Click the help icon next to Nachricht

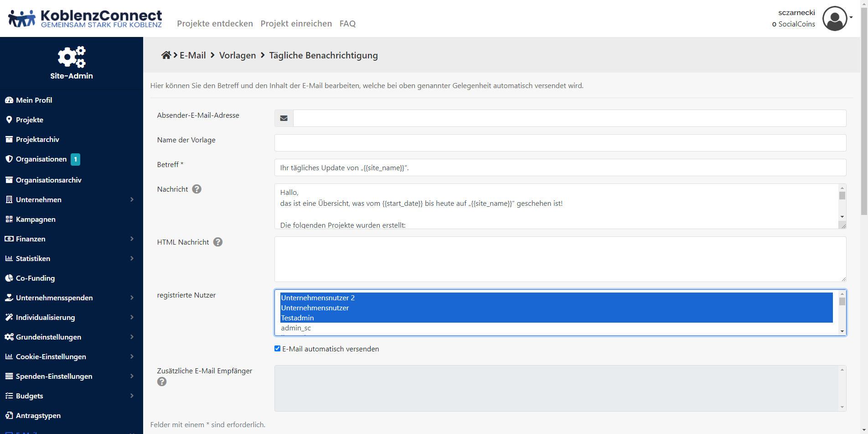[196, 189]
